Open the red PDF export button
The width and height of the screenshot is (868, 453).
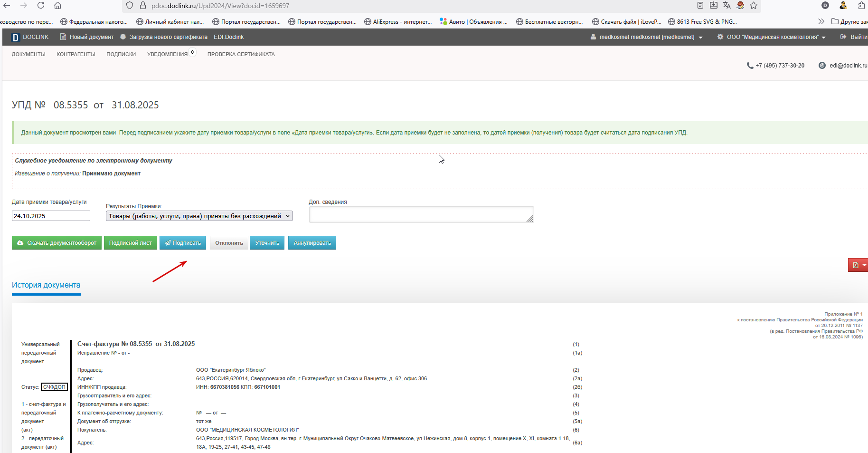pos(858,265)
